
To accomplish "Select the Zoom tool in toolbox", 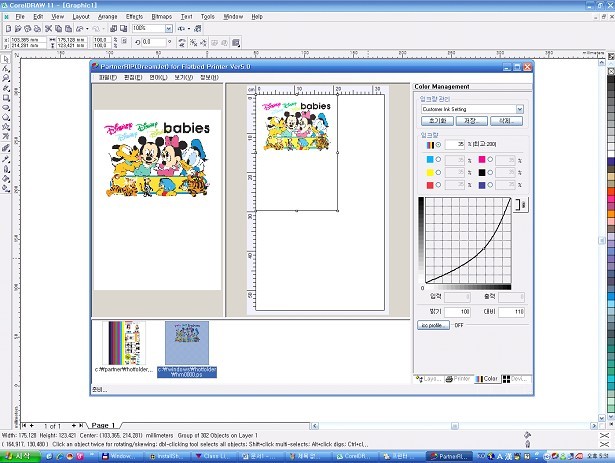I will coord(5,79).
